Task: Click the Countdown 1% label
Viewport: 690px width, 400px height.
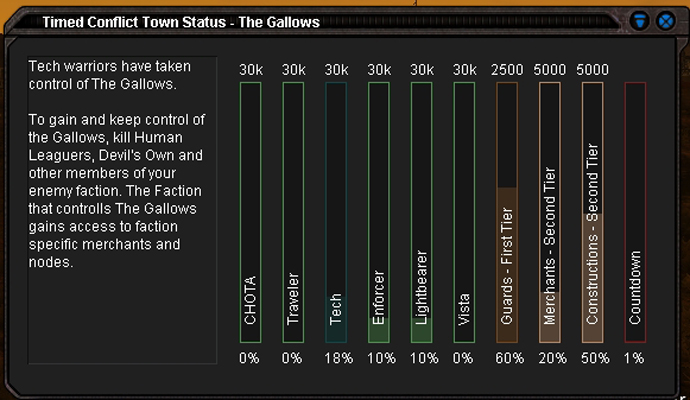Action: coord(634,358)
